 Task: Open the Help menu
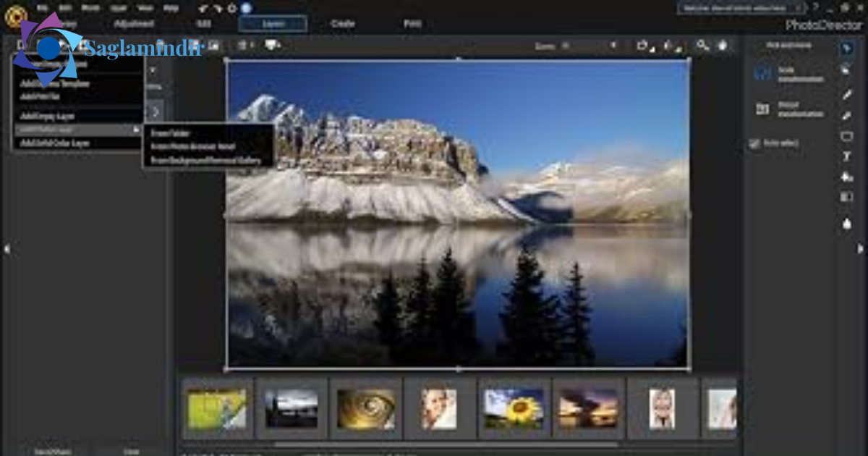pos(171,8)
